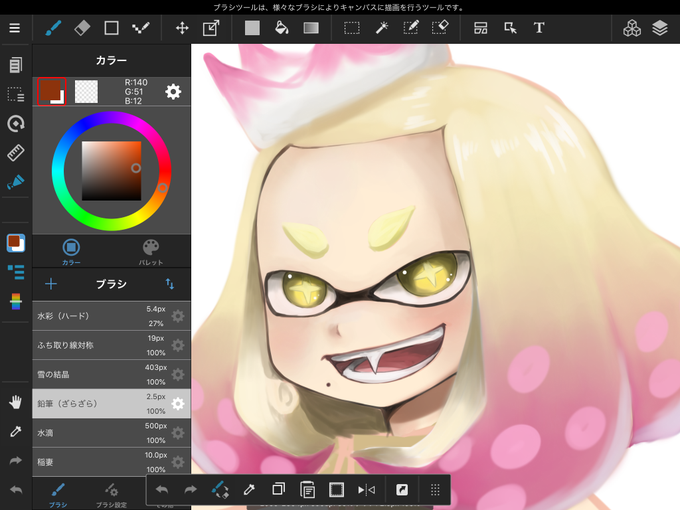Viewport: 680px width, 510px height.
Task: Select the transparent color swatch
Action: click(86, 92)
